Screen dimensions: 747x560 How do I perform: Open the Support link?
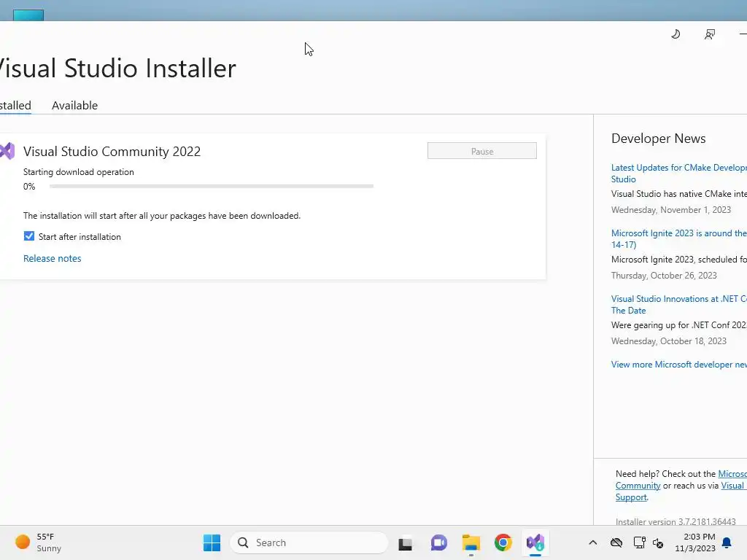click(x=631, y=497)
